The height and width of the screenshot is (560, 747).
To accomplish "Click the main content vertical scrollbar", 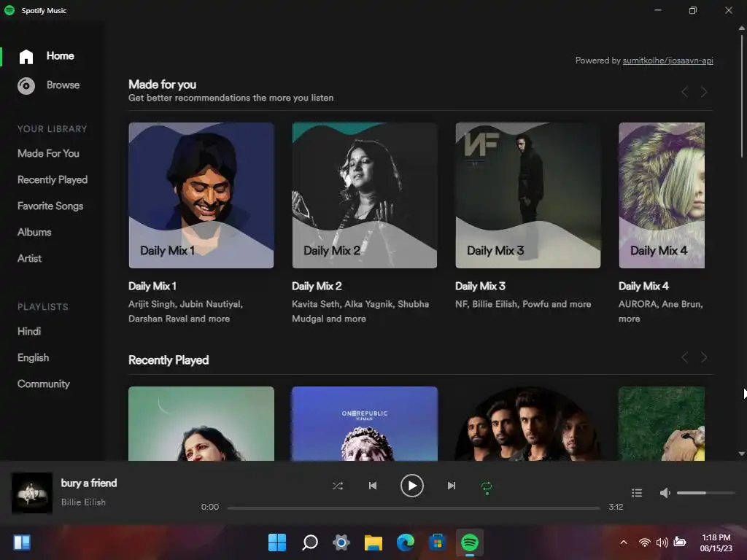I will 741,96.
